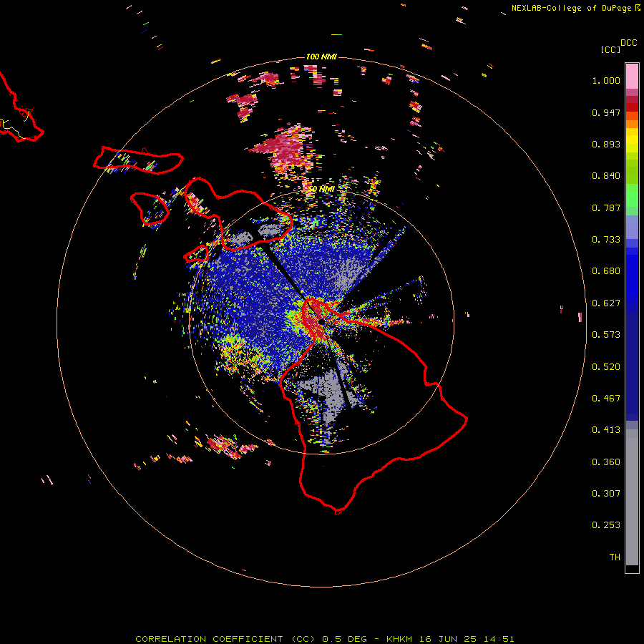Click the large red echo blob north of radar
Screen dimensions: 644x644
point(284,150)
